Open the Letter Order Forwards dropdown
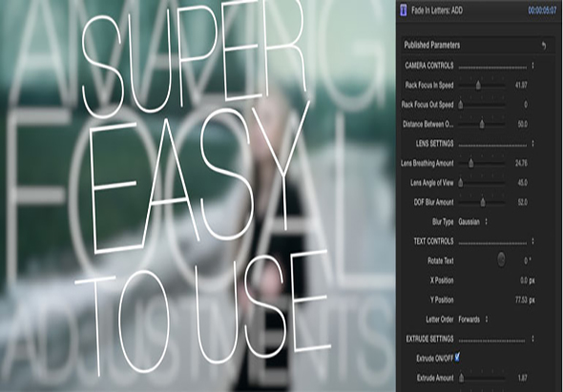 473,320
